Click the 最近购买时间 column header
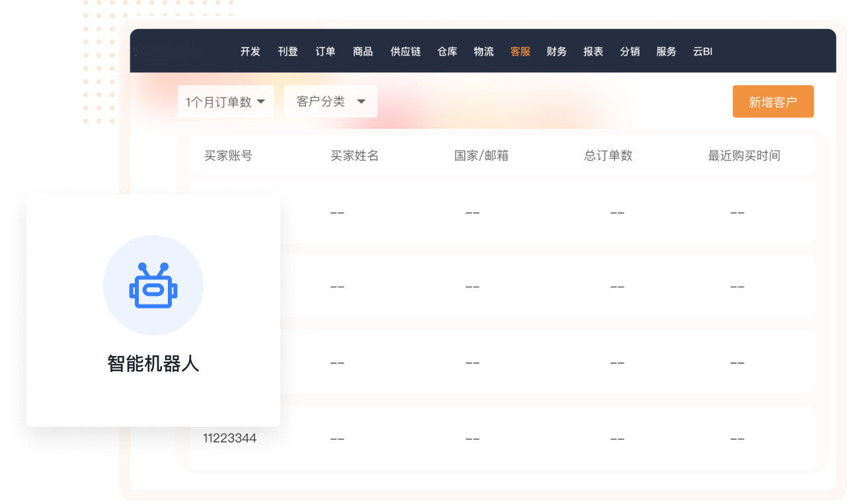Image resolution: width=850 pixels, height=504 pixels. pos(744,156)
